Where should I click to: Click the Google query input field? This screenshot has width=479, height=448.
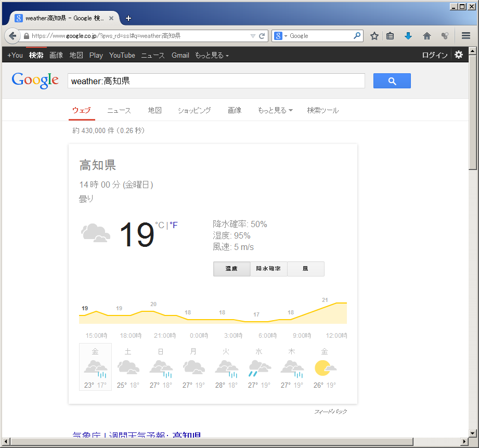pyautogui.click(x=216, y=81)
